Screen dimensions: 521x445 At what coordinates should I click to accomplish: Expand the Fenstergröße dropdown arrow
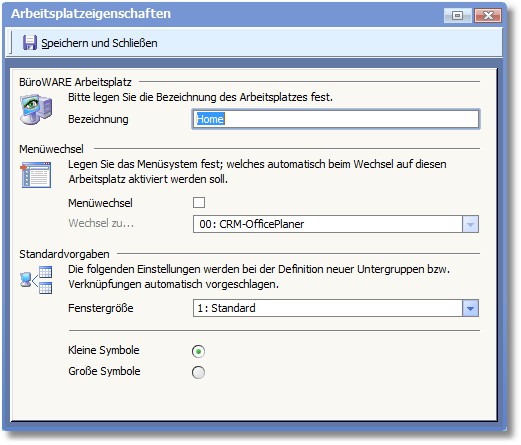[x=470, y=308]
